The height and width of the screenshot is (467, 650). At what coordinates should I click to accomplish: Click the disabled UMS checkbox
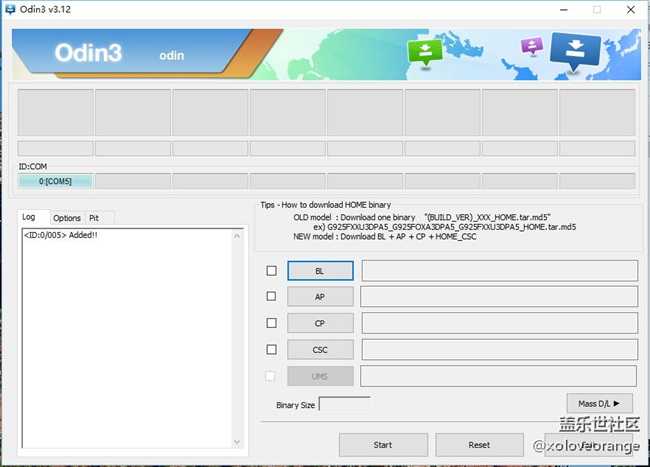click(270, 376)
